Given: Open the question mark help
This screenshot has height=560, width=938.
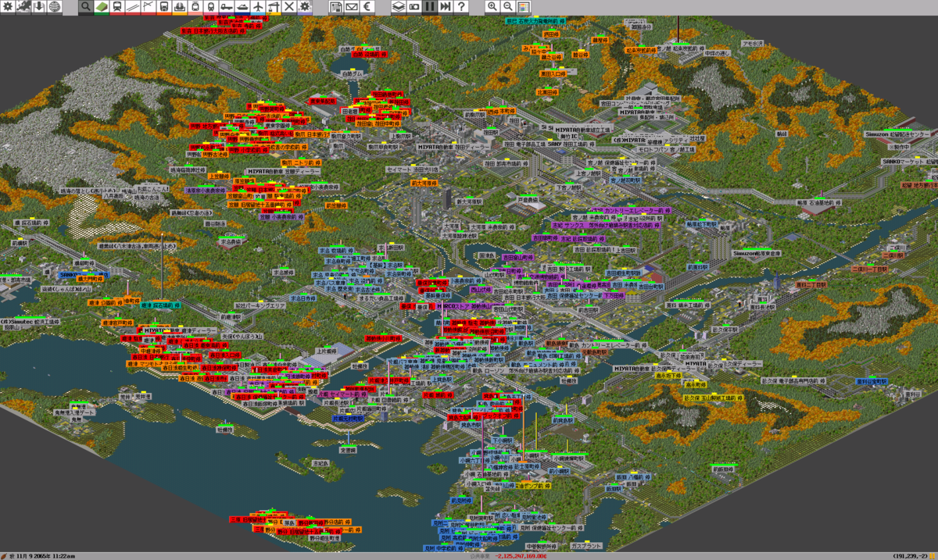Looking at the screenshot, I should (461, 7).
